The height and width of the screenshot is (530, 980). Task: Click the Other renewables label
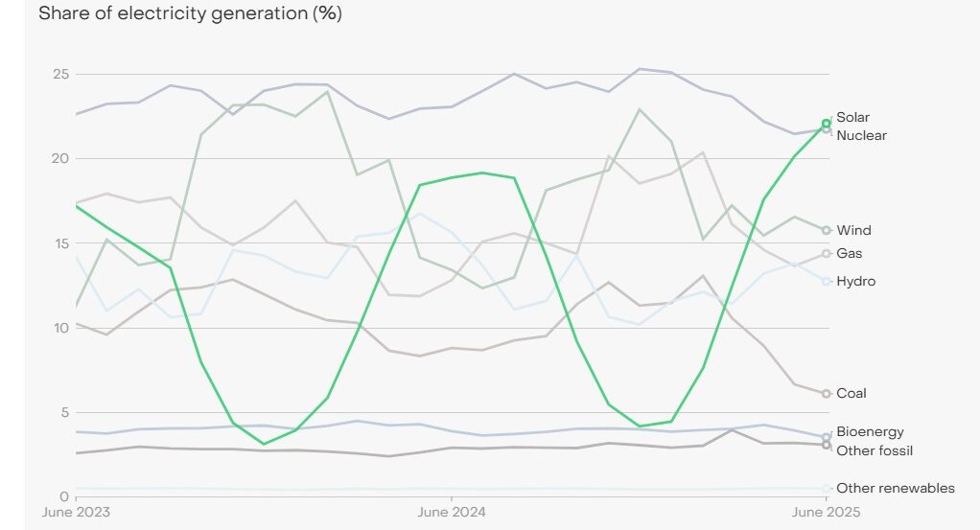(x=896, y=488)
